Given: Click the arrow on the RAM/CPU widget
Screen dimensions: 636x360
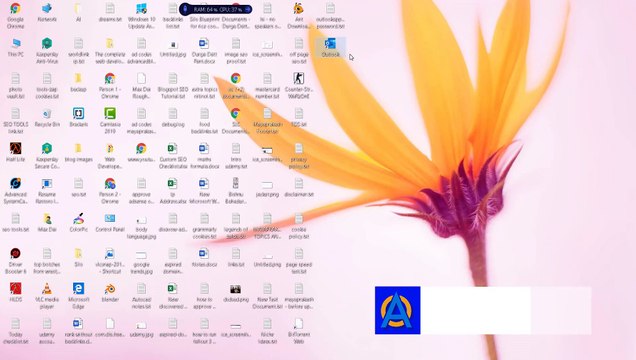Looking at the screenshot, I should (x=247, y=9).
